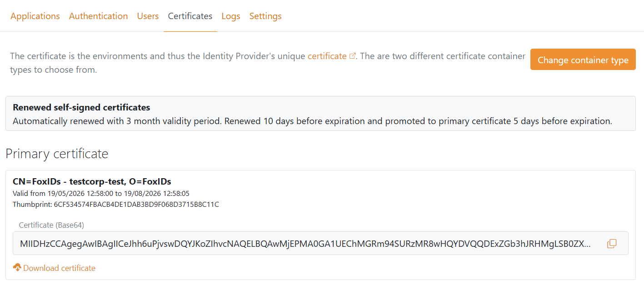This screenshot has width=644, height=285.
Task: Click the Renewed self-signed certificates heading
Action: tap(81, 108)
